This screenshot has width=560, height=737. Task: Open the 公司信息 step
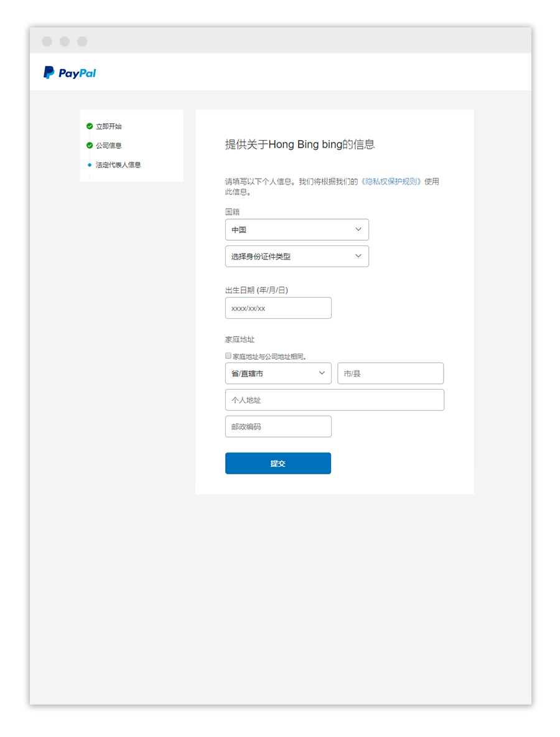pyautogui.click(x=108, y=146)
